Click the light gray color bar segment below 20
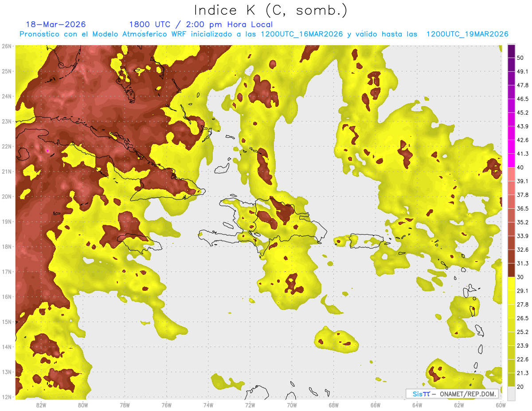 [511, 393]
